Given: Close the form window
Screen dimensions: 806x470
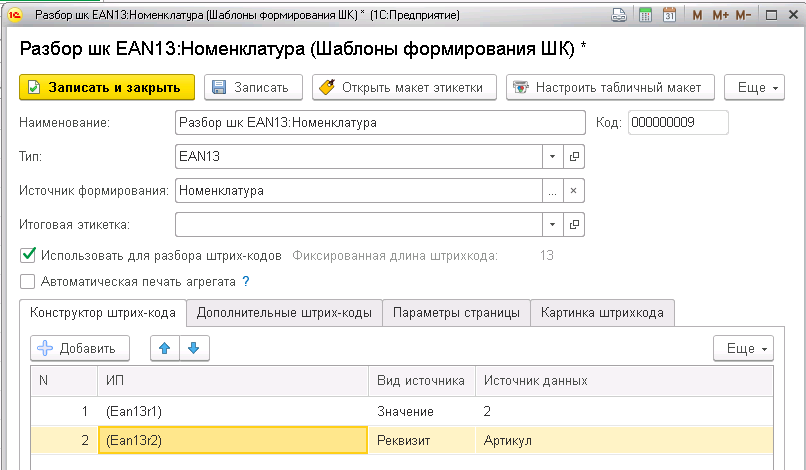Looking at the screenshot, I should [x=793, y=15].
